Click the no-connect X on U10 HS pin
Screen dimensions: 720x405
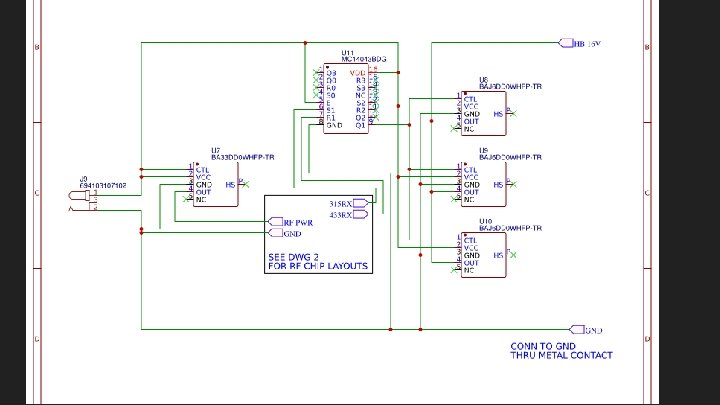point(513,255)
